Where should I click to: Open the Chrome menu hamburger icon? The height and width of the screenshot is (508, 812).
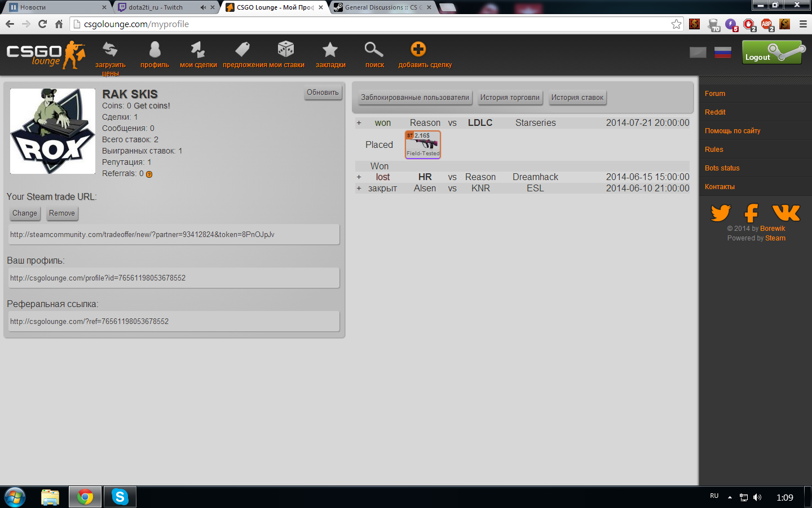click(803, 24)
